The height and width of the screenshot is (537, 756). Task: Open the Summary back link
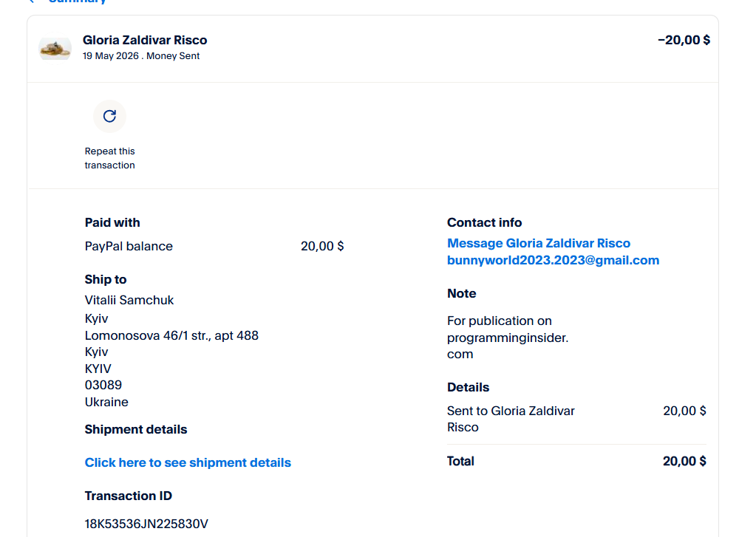tap(77, 1)
